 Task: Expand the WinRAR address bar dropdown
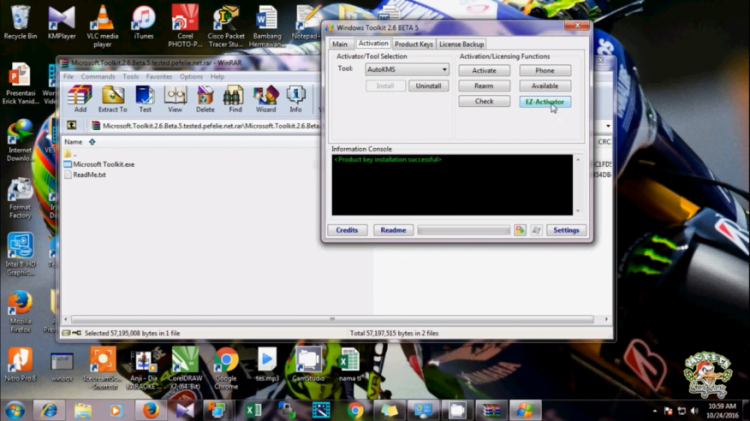pos(608,126)
